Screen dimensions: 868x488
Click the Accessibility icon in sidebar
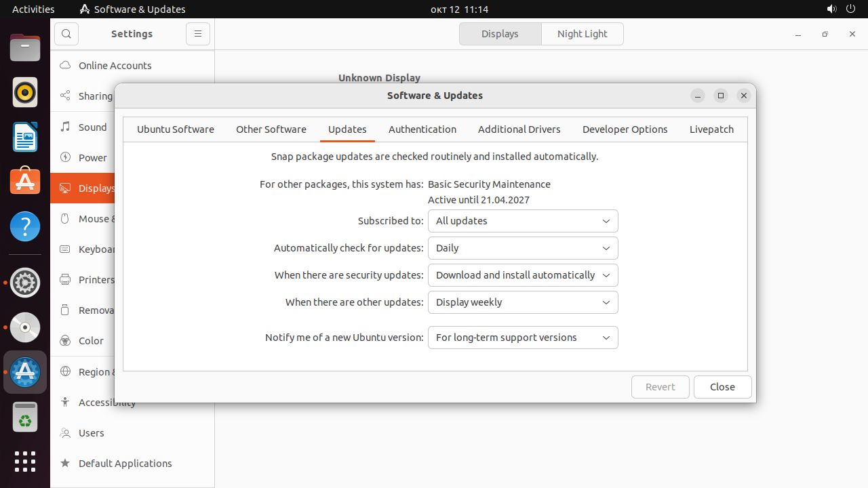pos(65,402)
